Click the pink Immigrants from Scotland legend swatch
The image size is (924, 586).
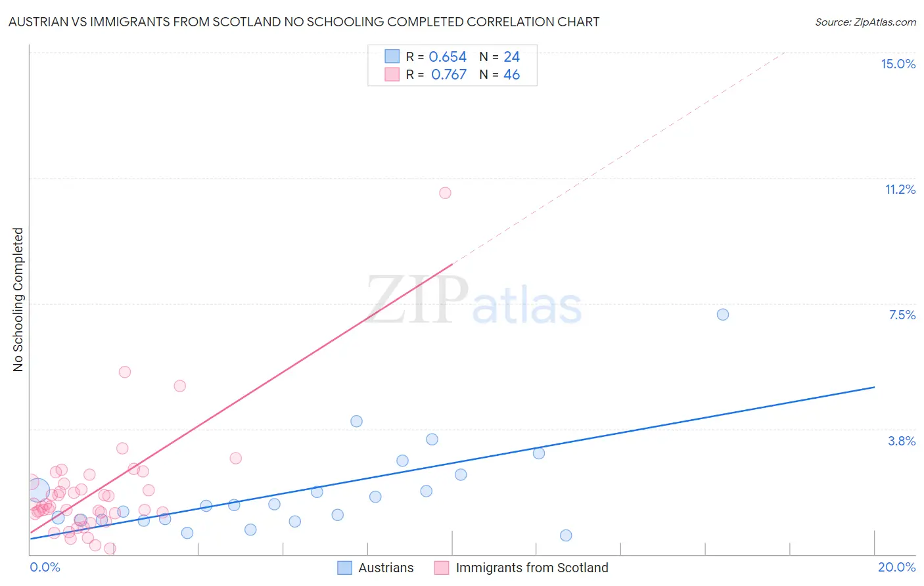[442, 568]
